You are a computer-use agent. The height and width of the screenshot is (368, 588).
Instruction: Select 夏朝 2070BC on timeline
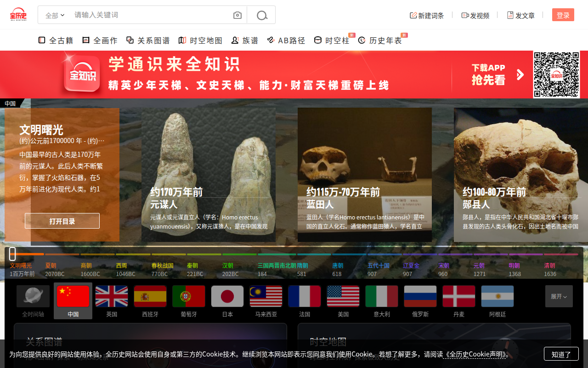tap(54, 270)
